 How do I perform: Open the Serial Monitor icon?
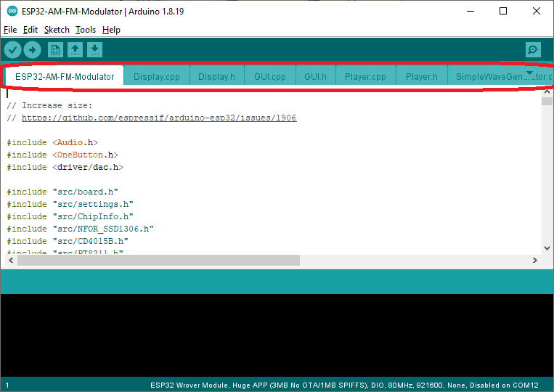click(533, 50)
